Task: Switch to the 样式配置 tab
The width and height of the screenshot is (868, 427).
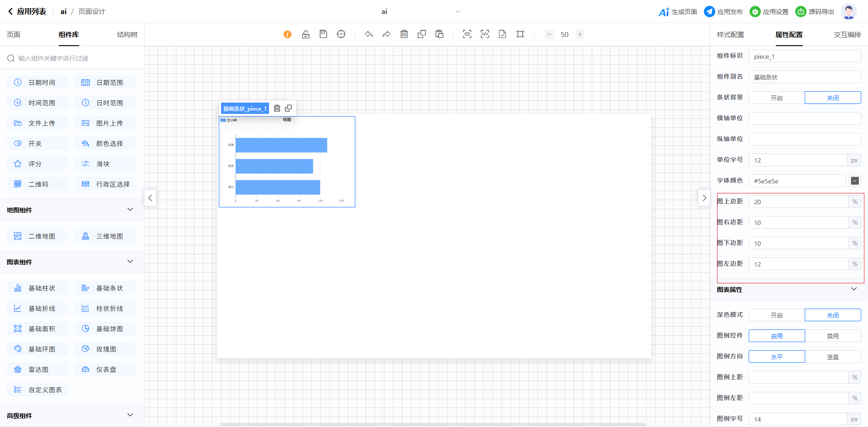Action: pos(730,35)
